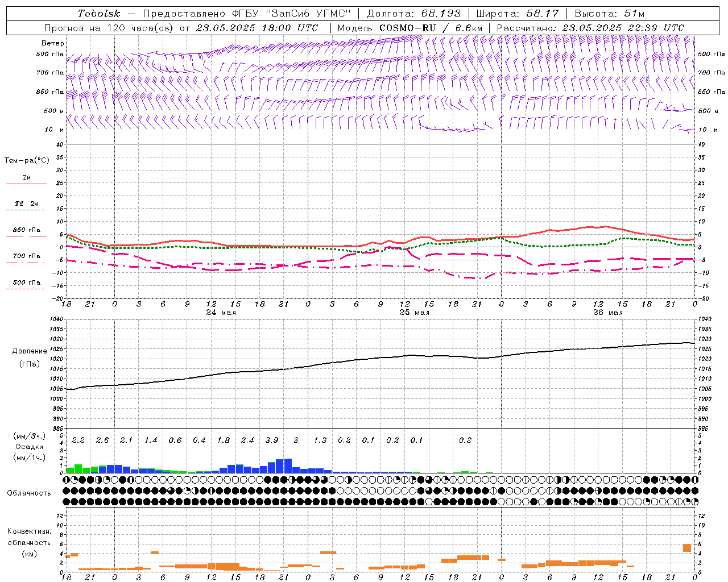The height and width of the screenshot is (582, 728).
Task: Click the elevation label Высота: 51м
Action: [610, 14]
